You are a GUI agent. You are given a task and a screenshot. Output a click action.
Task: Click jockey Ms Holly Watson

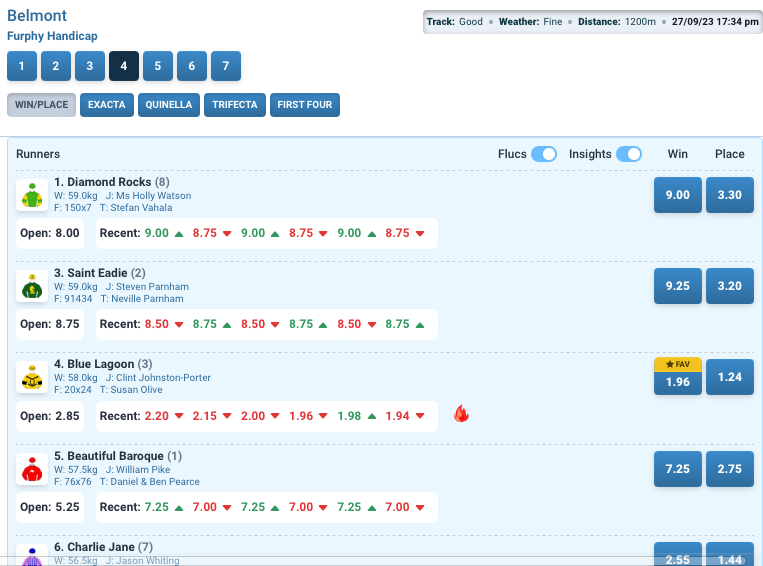[x=148, y=196]
